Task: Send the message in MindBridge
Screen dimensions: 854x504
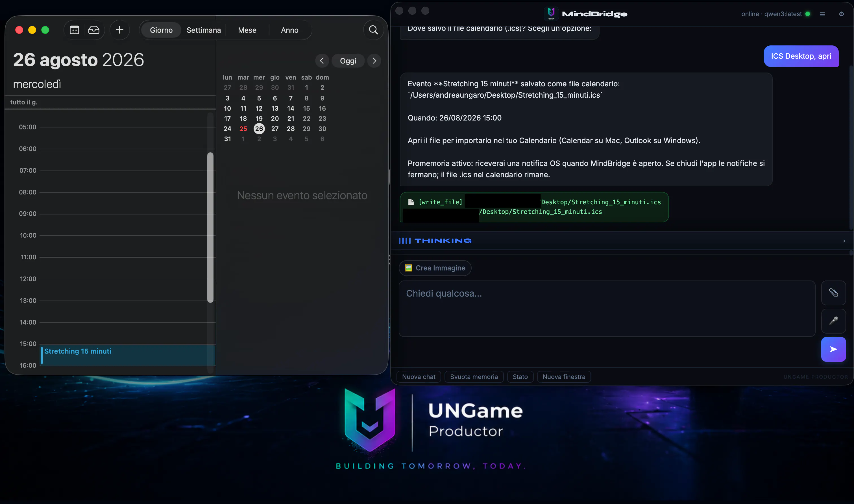Action: tap(833, 349)
